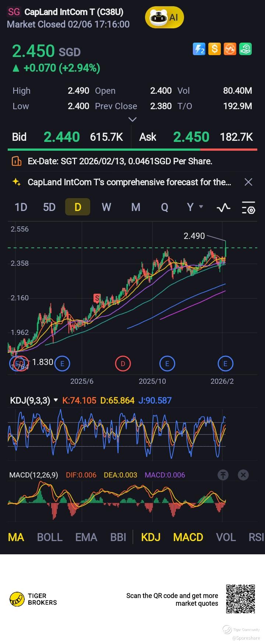Tap the orange dividend chart icon
The width and height of the screenshot is (265, 644).
pyautogui.click(x=17, y=161)
